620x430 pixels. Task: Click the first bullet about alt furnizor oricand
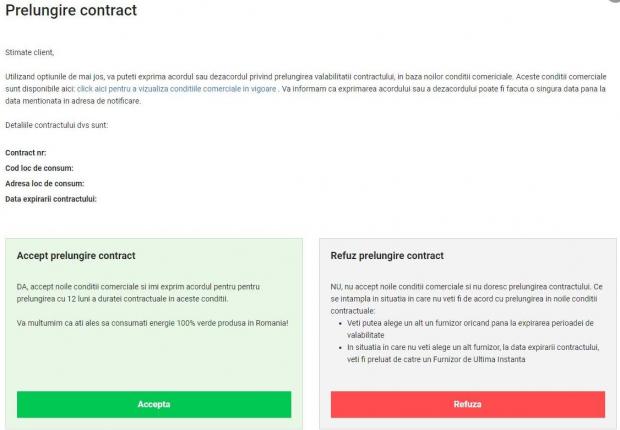tap(470, 328)
